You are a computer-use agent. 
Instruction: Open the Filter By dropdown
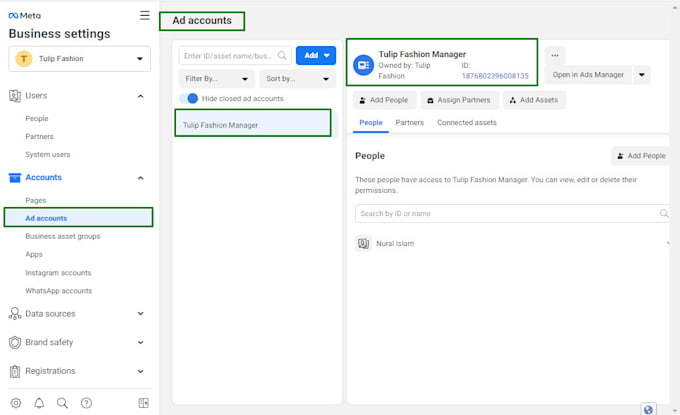[x=217, y=78]
